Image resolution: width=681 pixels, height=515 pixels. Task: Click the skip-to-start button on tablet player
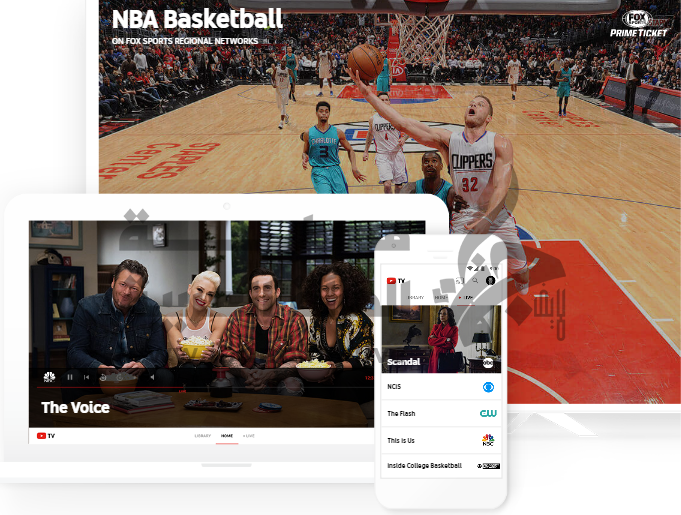point(86,377)
